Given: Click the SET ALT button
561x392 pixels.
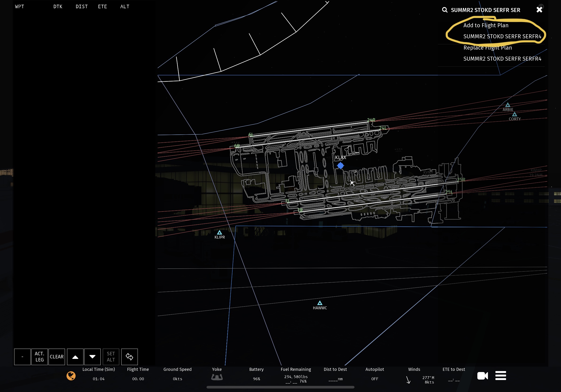Looking at the screenshot, I should [111, 357].
